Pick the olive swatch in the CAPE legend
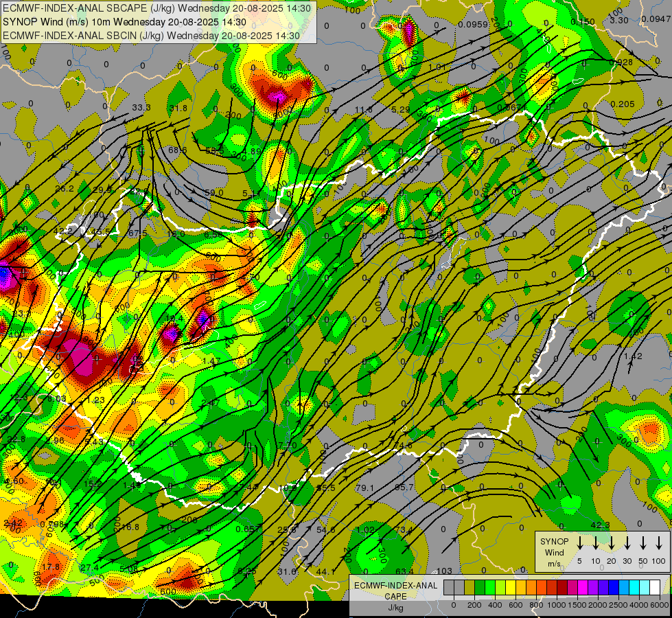The image size is (672, 618). point(470,587)
